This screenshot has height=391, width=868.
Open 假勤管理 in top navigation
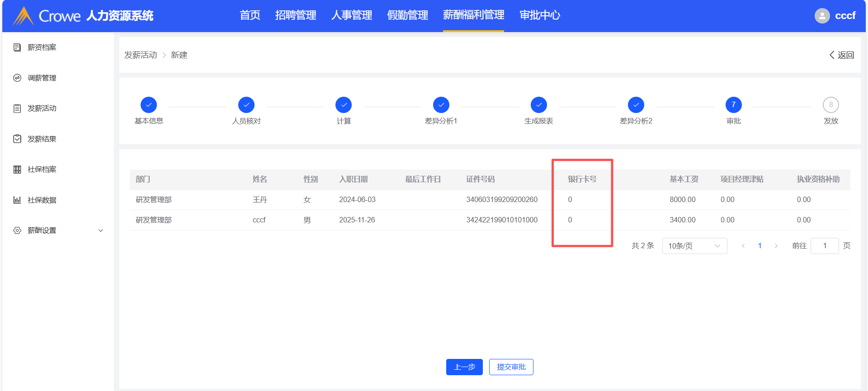click(x=408, y=15)
